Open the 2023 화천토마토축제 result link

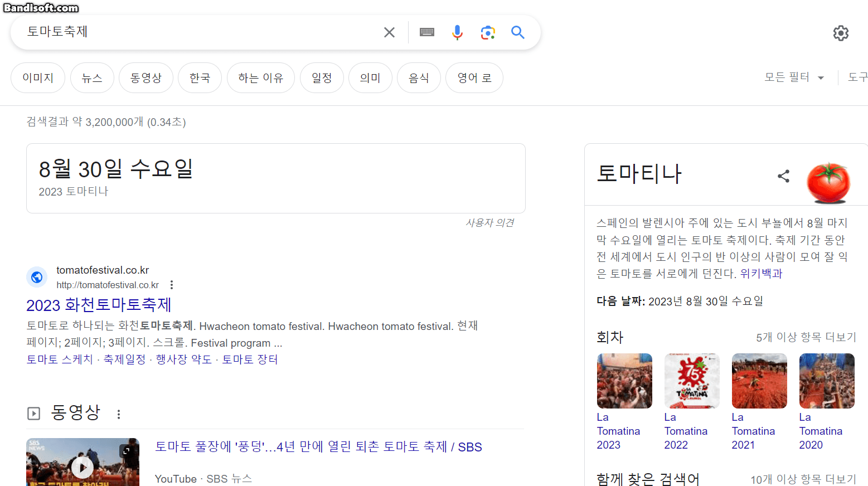[99, 305]
